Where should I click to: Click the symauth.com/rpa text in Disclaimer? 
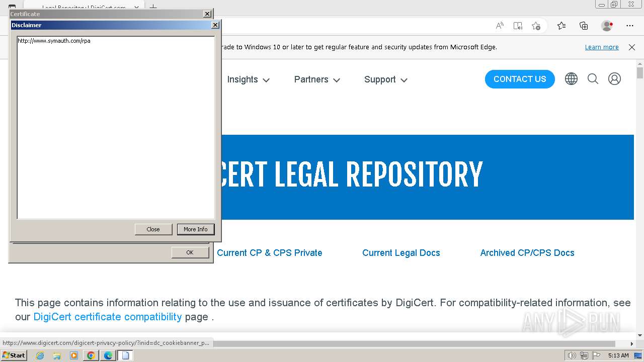click(54, 41)
